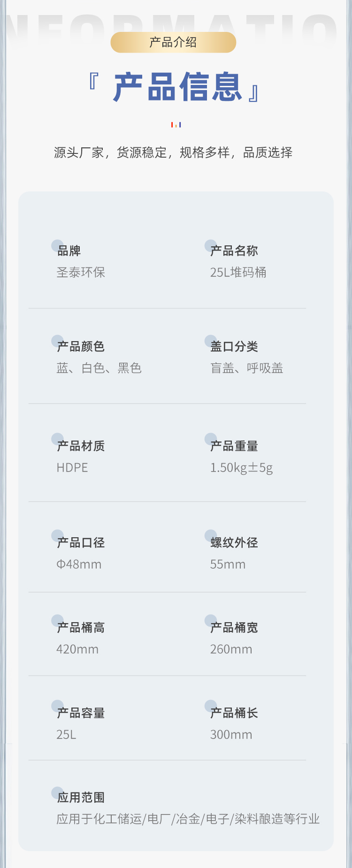Image resolution: width=352 pixels, height=868 pixels.
Task: Click the round bullet beside 产品桶高
Action: pyautogui.click(x=57, y=621)
